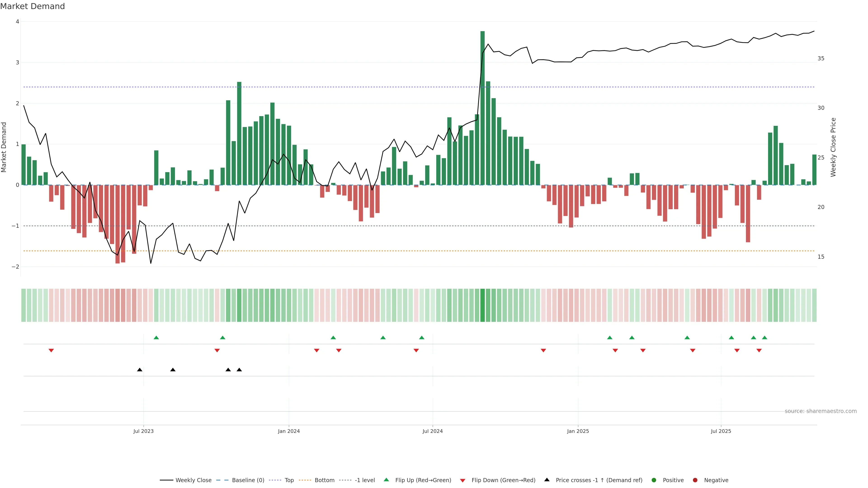
Task: Click the rightmost green flip-up triangle marker
Action: point(764,338)
